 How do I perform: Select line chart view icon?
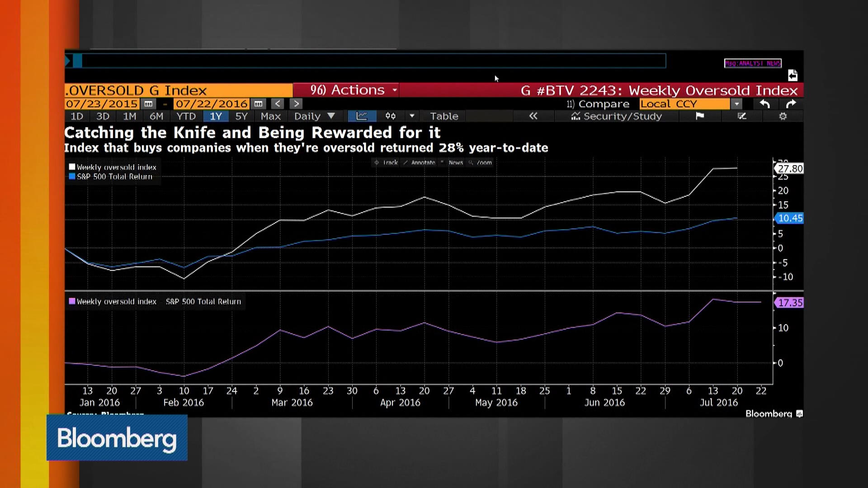(x=362, y=116)
